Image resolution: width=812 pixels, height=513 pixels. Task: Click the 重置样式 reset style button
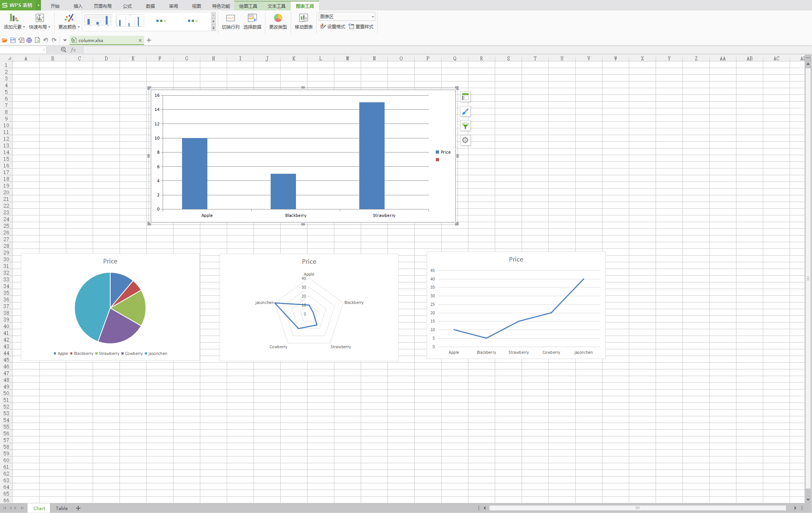(x=361, y=27)
